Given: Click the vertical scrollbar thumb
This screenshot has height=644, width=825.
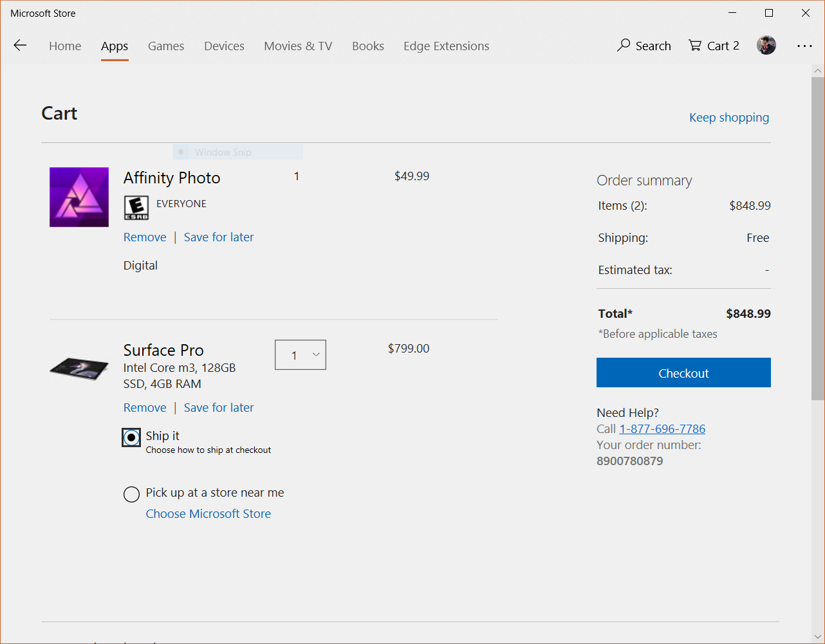Looking at the screenshot, I should tap(817, 239).
